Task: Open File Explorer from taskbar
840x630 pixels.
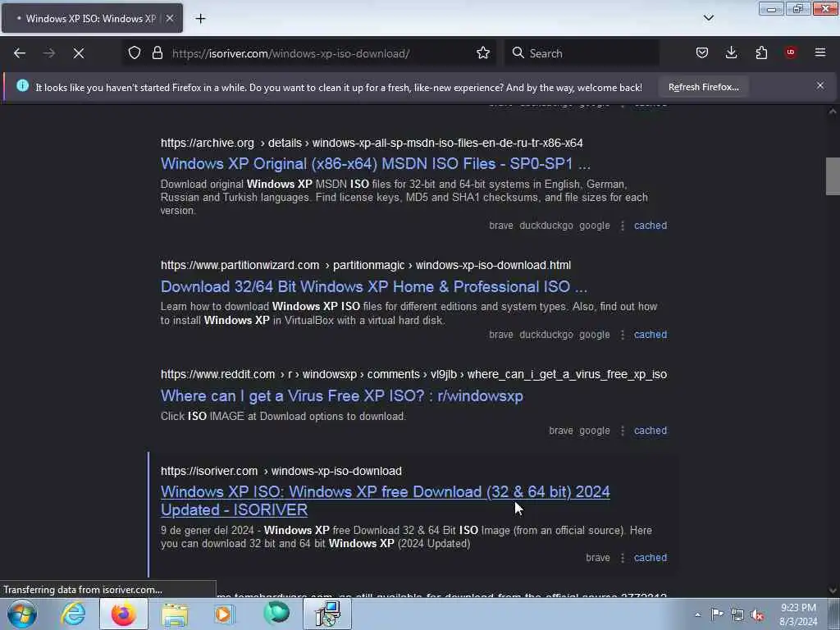Action: click(x=175, y=614)
